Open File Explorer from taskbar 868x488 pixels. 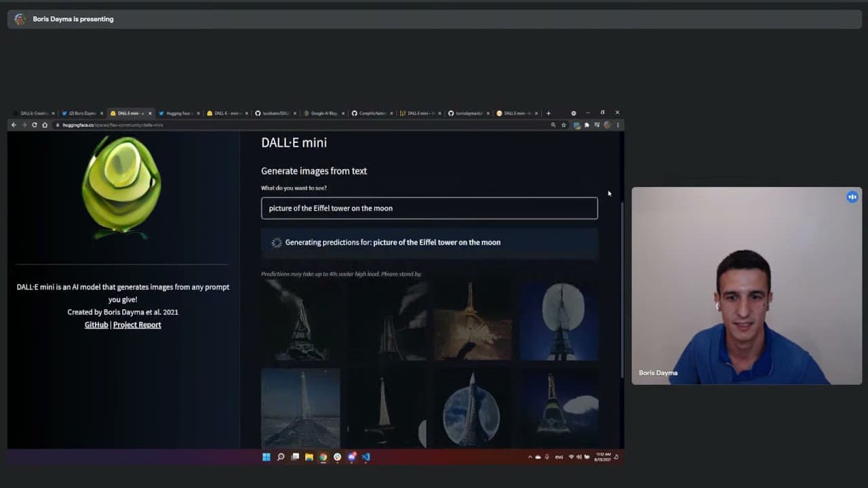[309, 457]
